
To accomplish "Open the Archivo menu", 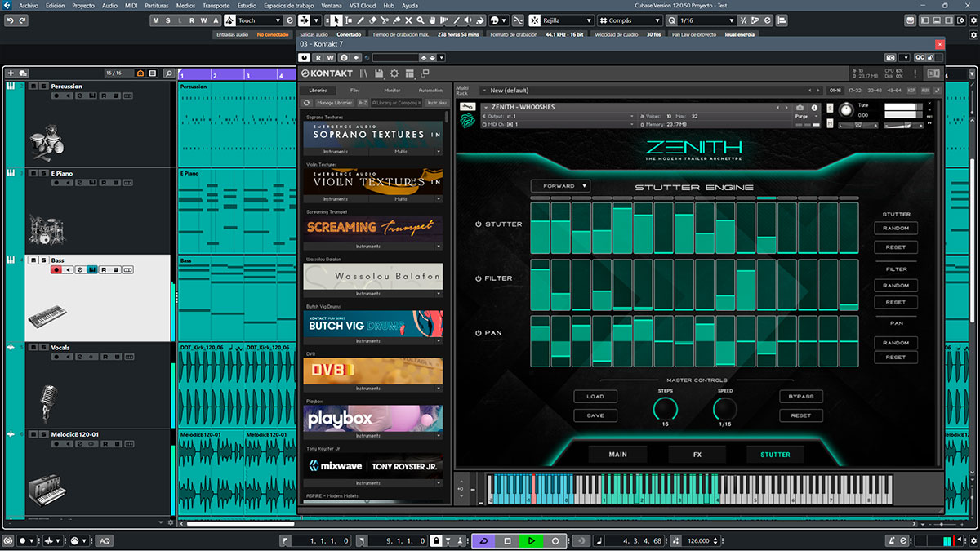I will (x=29, y=5).
